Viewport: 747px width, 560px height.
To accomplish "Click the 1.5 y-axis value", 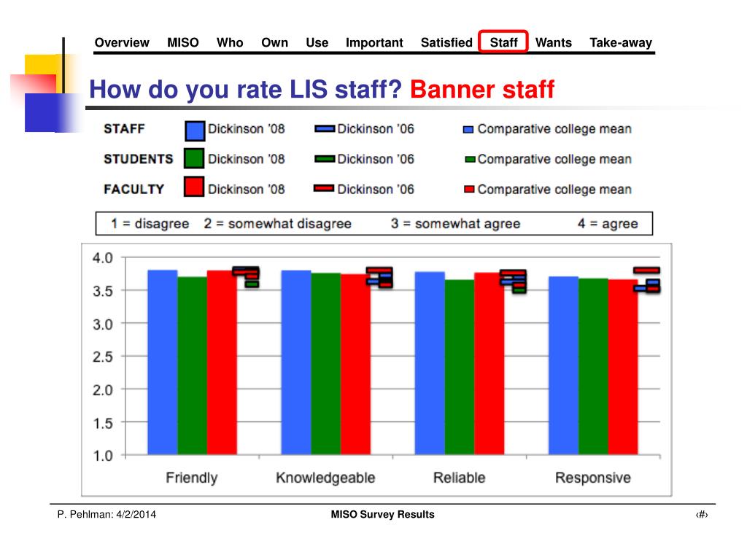I will click(103, 423).
